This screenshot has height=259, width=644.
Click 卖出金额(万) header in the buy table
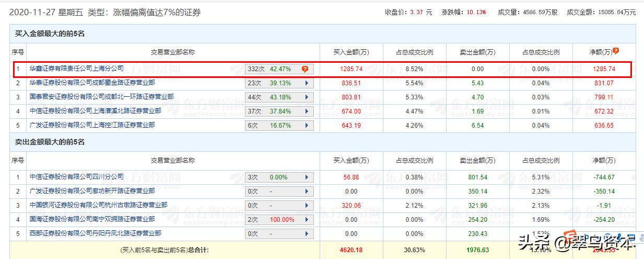477,52
